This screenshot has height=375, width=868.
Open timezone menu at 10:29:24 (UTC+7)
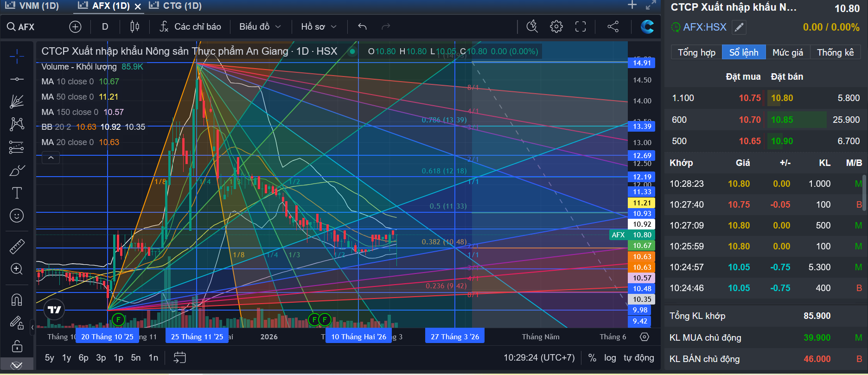pyautogui.click(x=539, y=358)
